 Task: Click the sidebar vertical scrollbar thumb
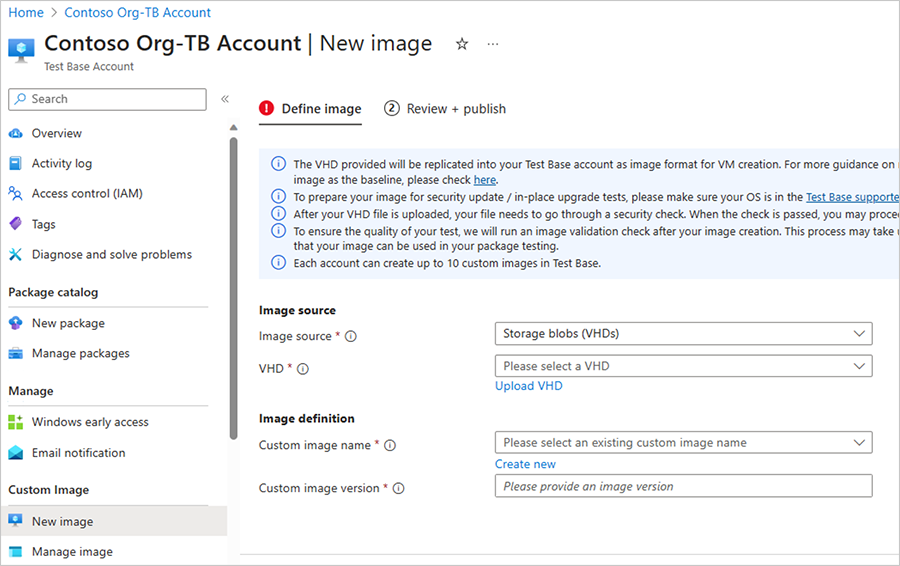click(233, 288)
